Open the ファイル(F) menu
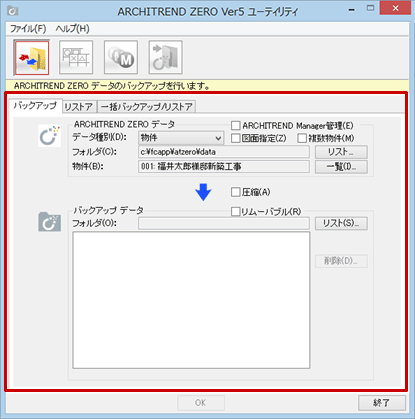415x419 pixels. (x=28, y=29)
